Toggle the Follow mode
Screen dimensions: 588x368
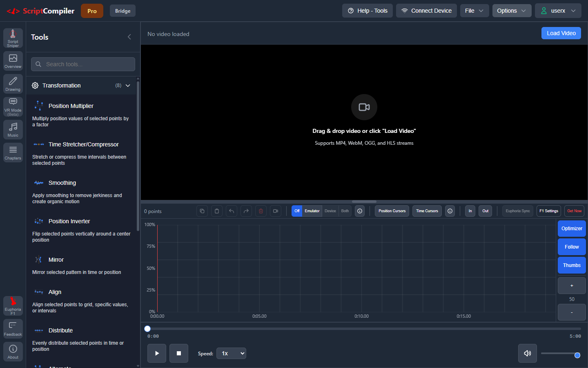pyautogui.click(x=572, y=247)
